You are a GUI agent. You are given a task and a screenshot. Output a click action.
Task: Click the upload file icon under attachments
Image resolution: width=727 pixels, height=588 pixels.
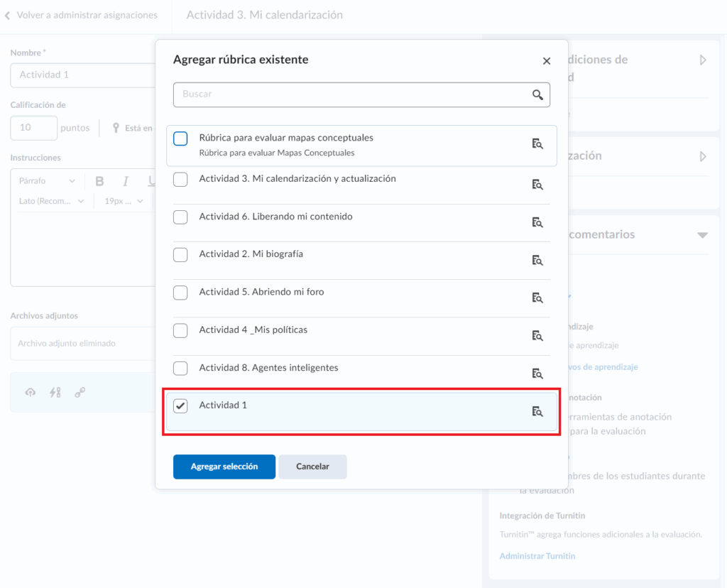pyautogui.click(x=30, y=392)
